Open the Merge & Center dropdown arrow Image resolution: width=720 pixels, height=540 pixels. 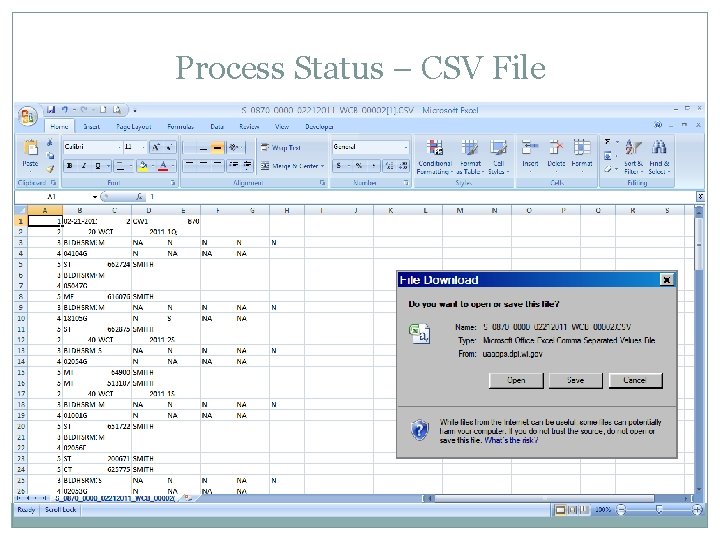(x=323, y=166)
